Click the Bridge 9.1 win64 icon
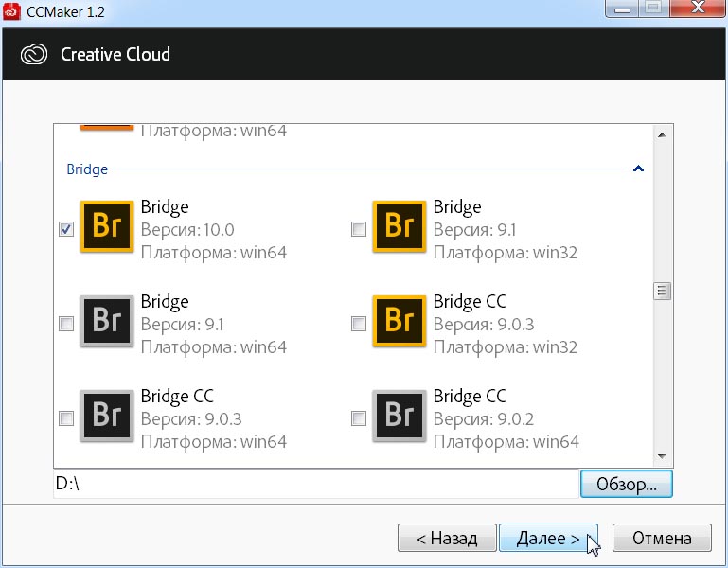This screenshot has width=728, height=568. [107, 321]
